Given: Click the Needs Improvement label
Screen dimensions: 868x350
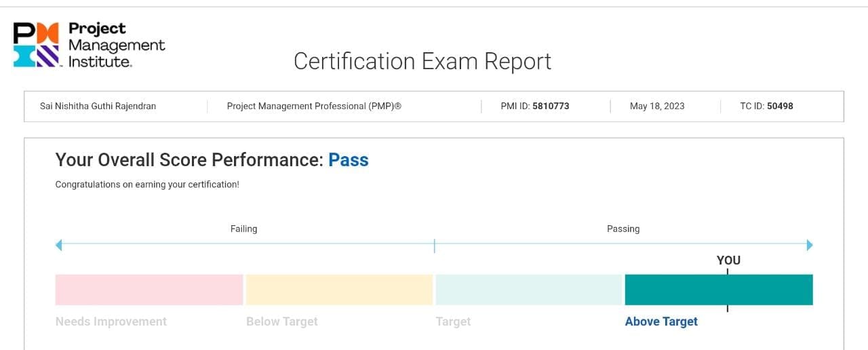Looking at the screenshot, I should tap(111, 322).
